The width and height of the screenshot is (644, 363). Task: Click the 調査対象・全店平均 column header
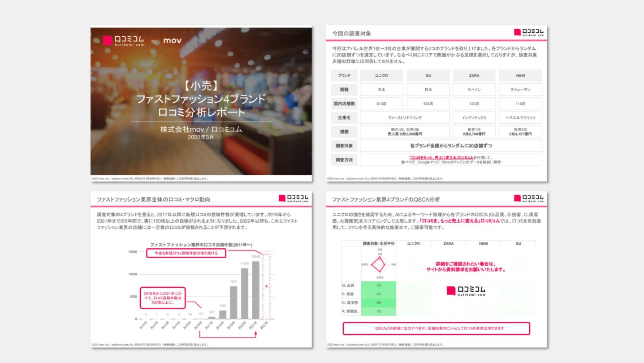coord(379,243)
